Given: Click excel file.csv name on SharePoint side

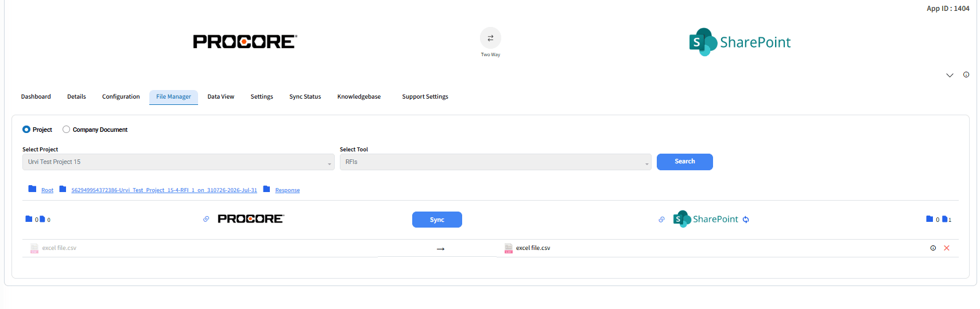Looking at the screenshot, I should tap(533, 248).
